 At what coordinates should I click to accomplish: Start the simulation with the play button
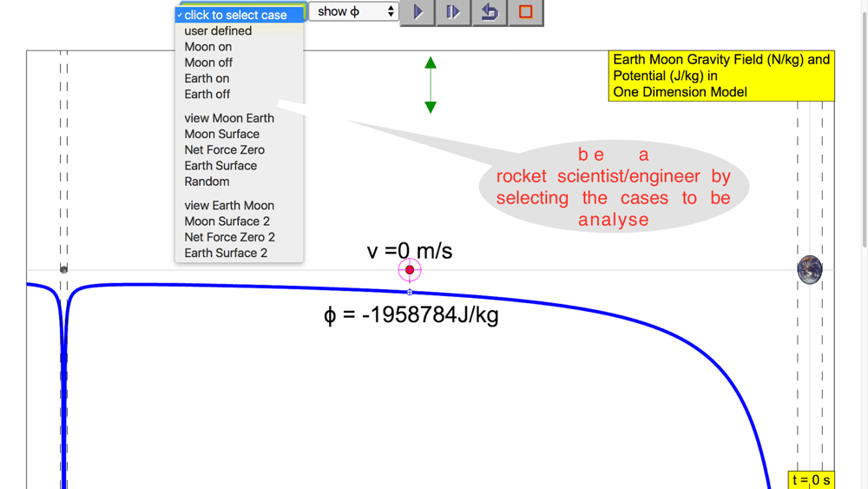[418, 11]
